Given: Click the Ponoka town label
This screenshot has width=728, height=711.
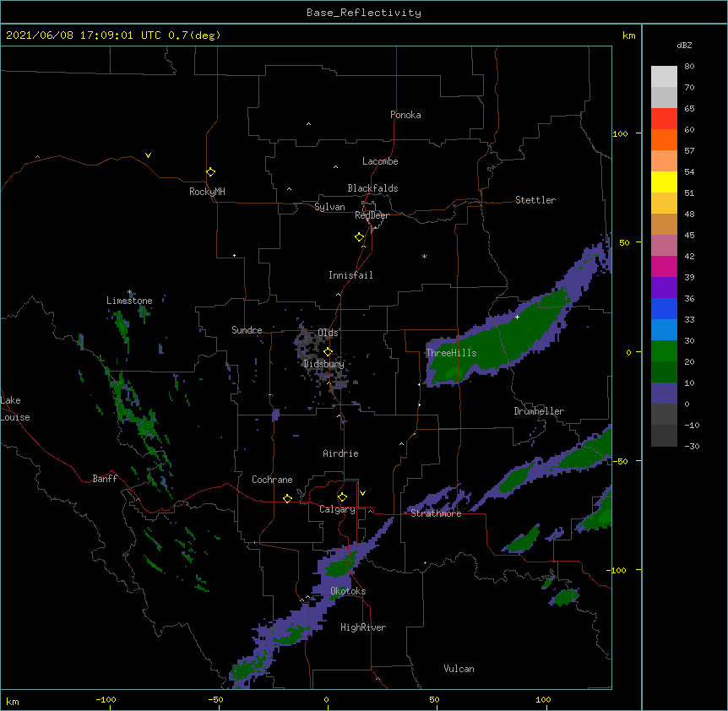Looking at the screenshot, I should [405, 115].
